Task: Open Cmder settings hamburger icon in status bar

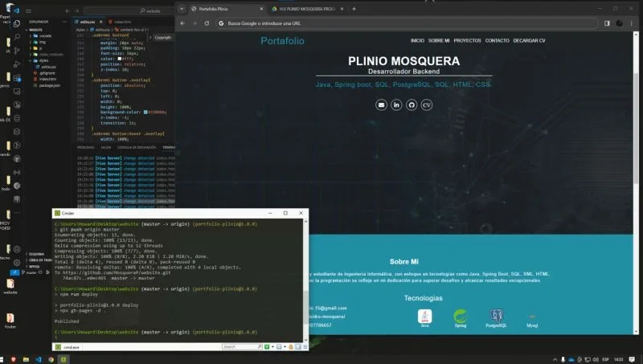Action: 305,347
